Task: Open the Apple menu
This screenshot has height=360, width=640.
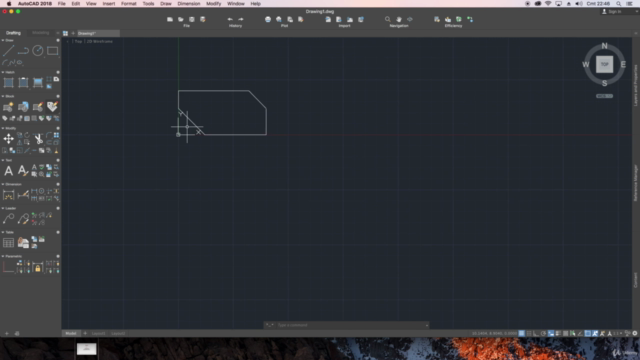Action: tap(9, 4)
